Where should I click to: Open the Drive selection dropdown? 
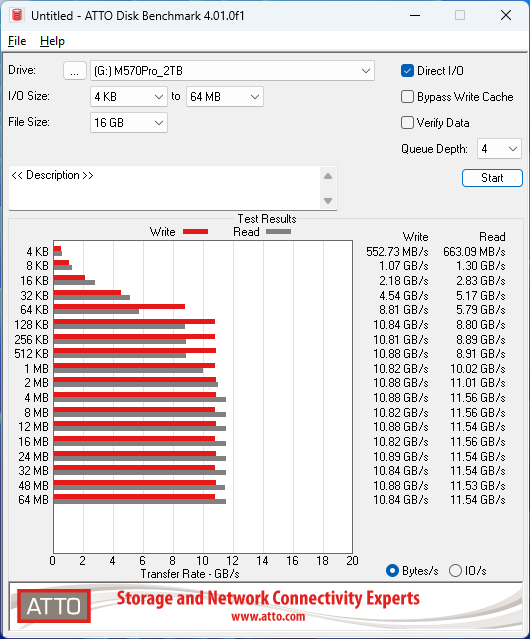pyautogui.click(x=232, y=71)
